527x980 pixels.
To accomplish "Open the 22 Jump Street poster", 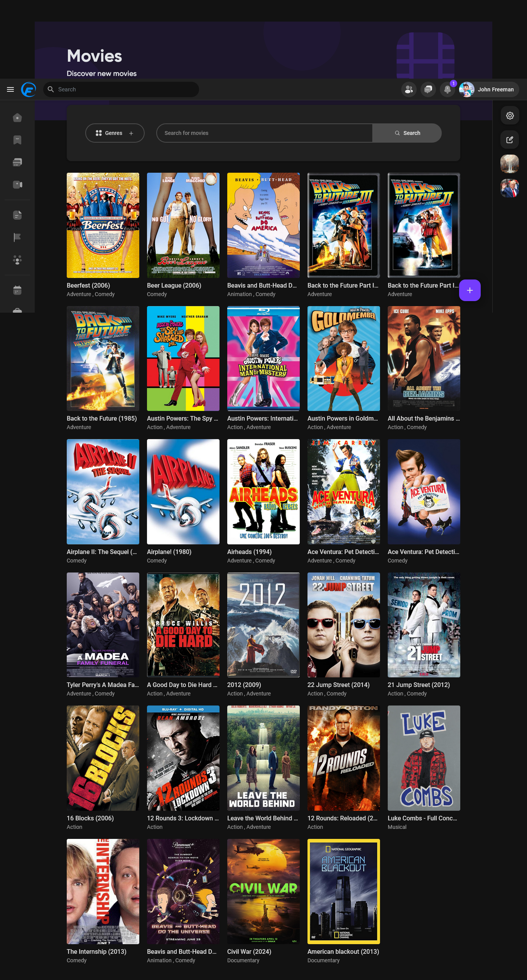I will pos(344,625).
